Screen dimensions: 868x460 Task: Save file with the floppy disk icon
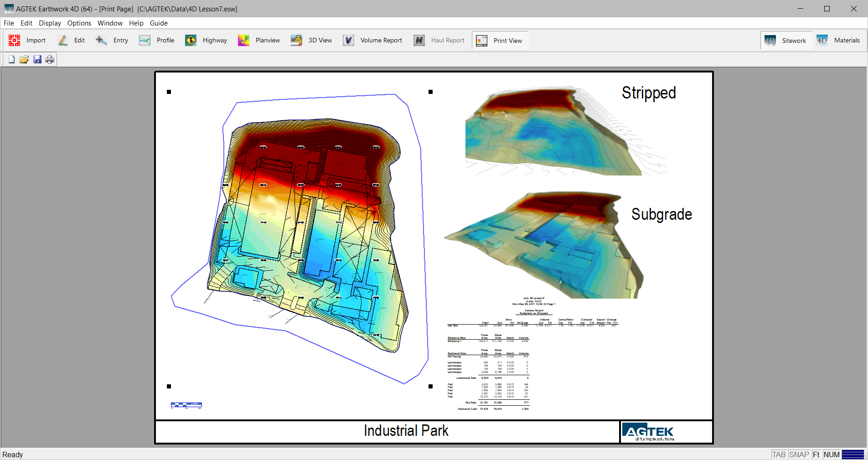37,59
